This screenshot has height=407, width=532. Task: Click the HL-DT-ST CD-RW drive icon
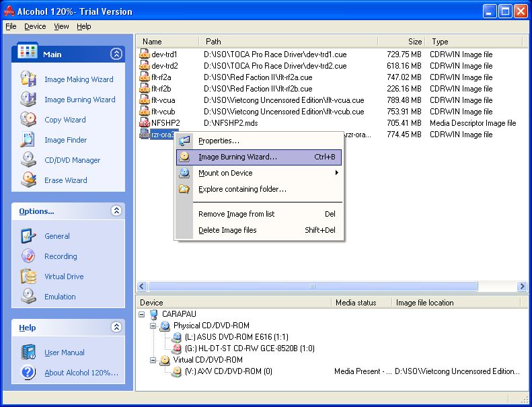click(x=176, y=348)
